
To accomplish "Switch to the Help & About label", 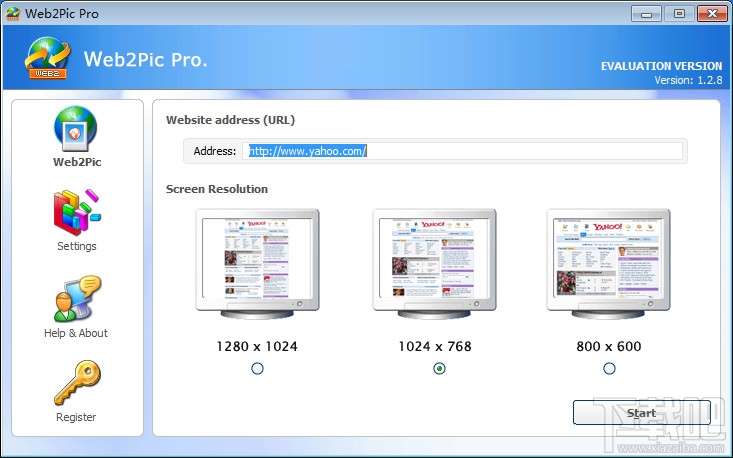I will coord(76,333).
